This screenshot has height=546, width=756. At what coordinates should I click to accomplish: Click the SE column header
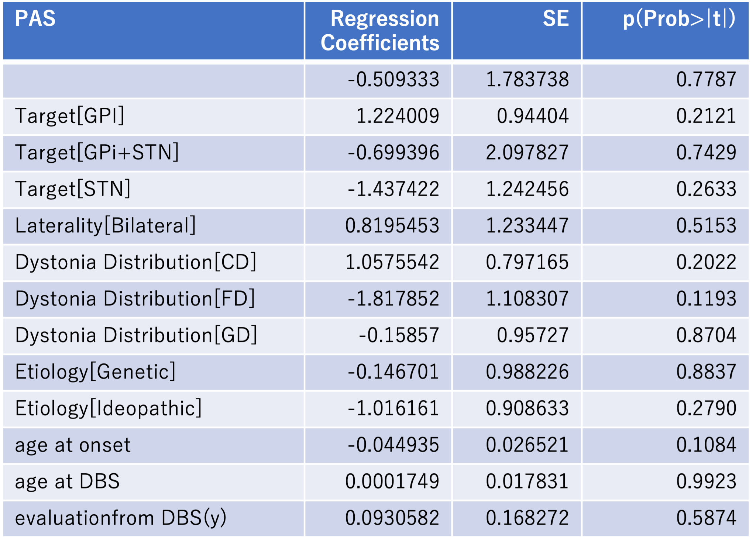point(556,18)
